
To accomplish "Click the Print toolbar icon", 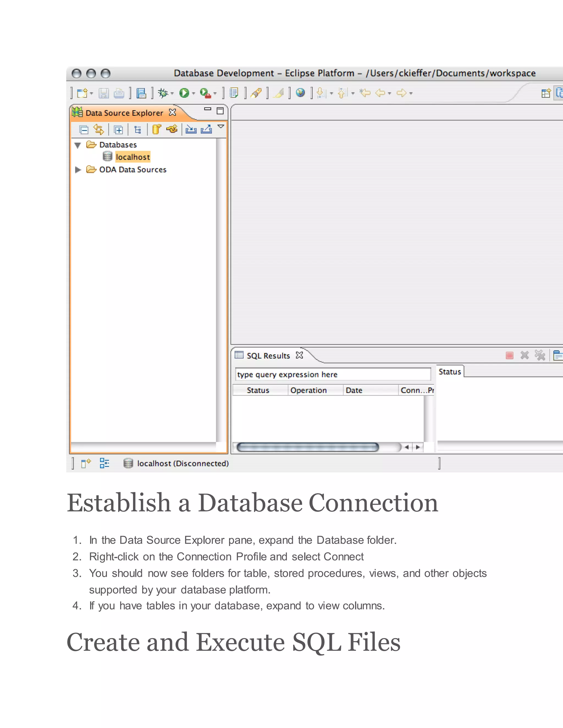I will pyautogui.click(x=119, y=93).
